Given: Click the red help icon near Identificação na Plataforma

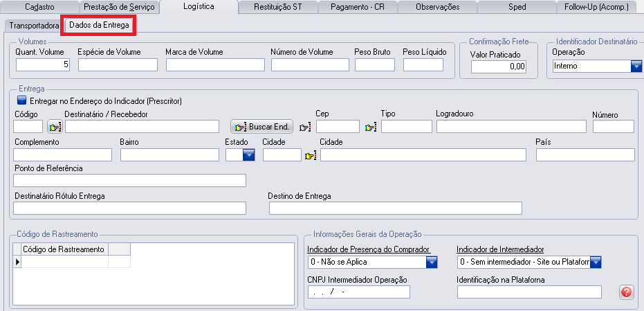Looking at the screenshot, I should pos(627,292).
